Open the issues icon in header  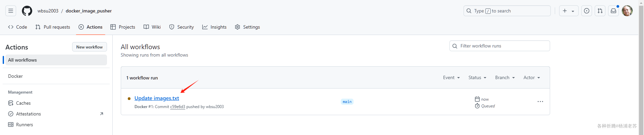click(x=587, y=11)
